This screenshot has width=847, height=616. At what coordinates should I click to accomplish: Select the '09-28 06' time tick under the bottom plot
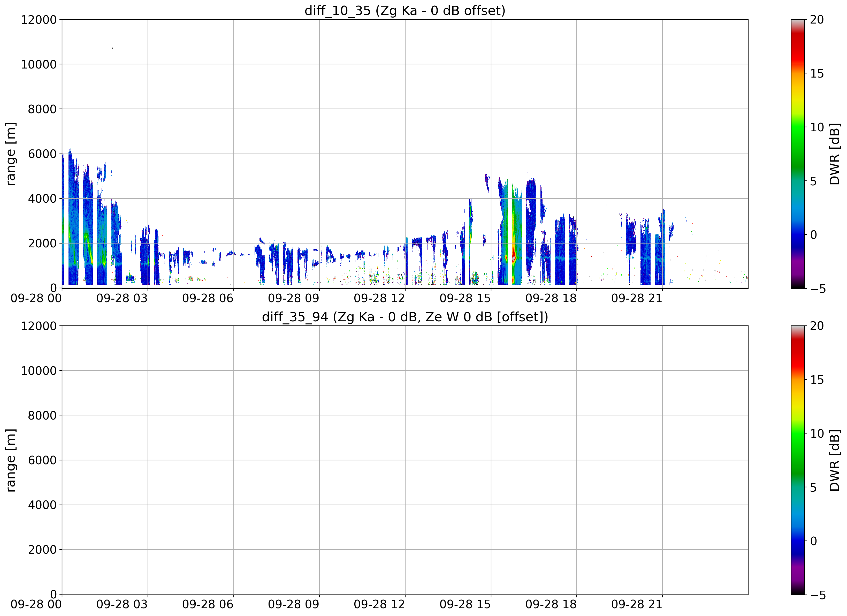pos(208,604)
